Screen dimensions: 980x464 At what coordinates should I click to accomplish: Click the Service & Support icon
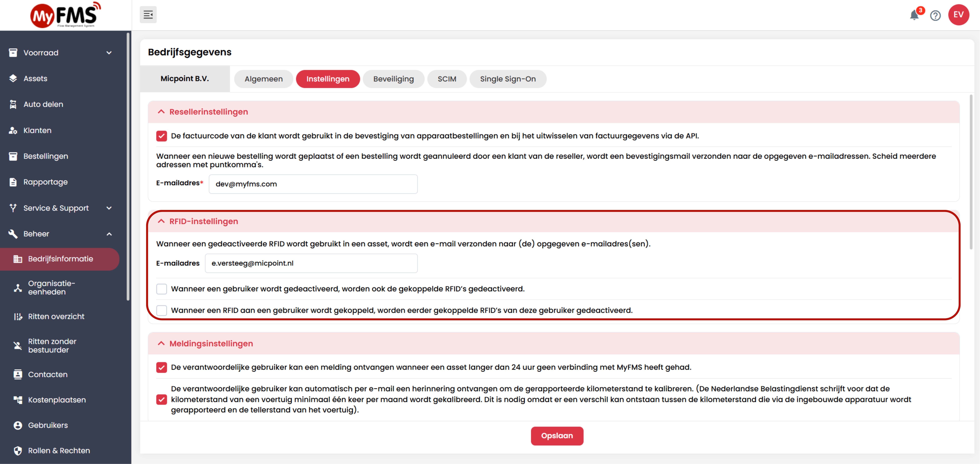(13, 208)
